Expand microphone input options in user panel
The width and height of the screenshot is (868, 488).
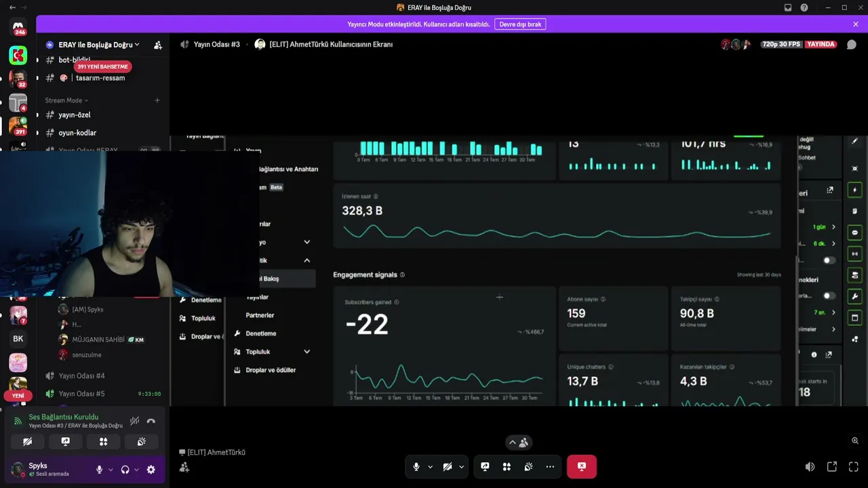tap(111, 470)
